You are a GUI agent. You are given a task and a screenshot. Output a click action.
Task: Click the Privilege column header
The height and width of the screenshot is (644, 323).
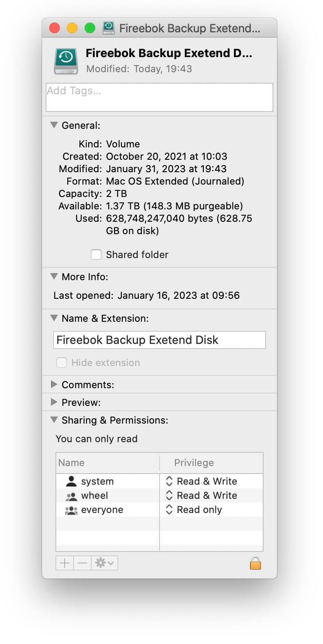(x=211, y=463)
